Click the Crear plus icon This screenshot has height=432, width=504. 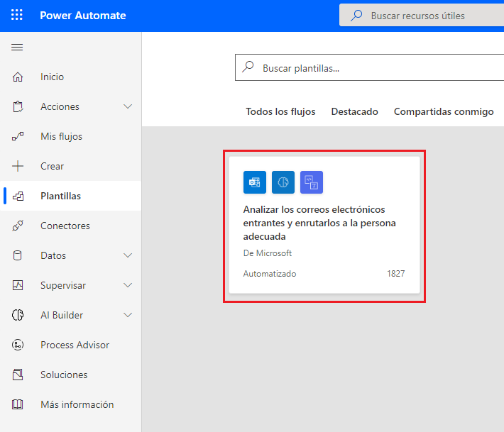pos(18,166)
